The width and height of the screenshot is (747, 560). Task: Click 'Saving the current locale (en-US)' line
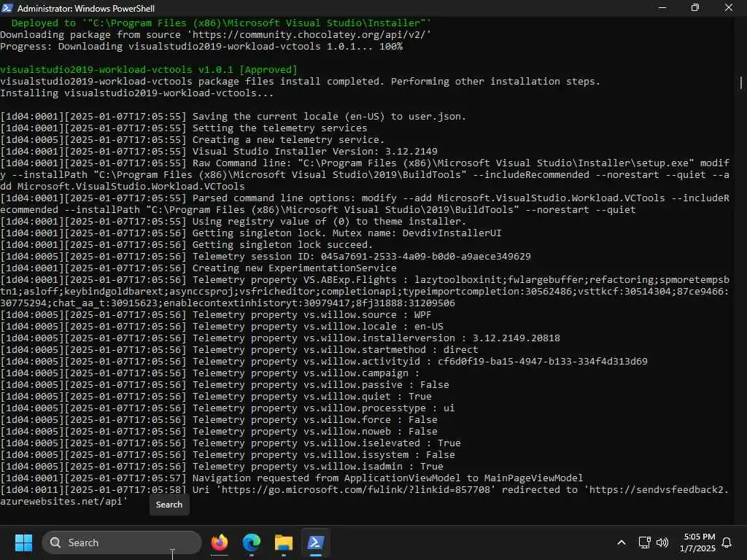[233, 116]
